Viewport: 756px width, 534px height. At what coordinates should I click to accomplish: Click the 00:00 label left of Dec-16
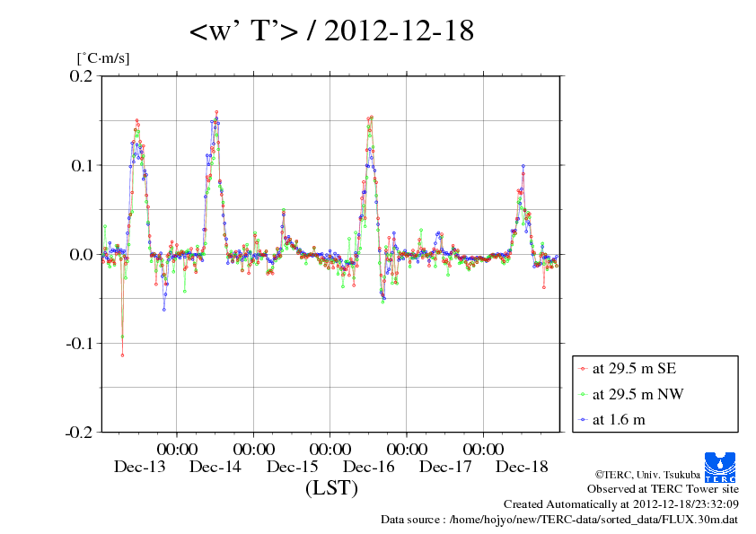tap(330, 449)
